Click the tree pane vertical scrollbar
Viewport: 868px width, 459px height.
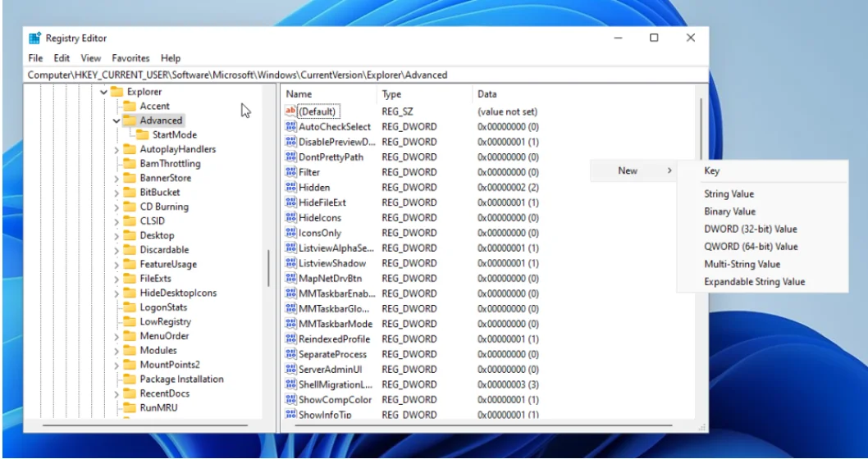pos(268,266)
